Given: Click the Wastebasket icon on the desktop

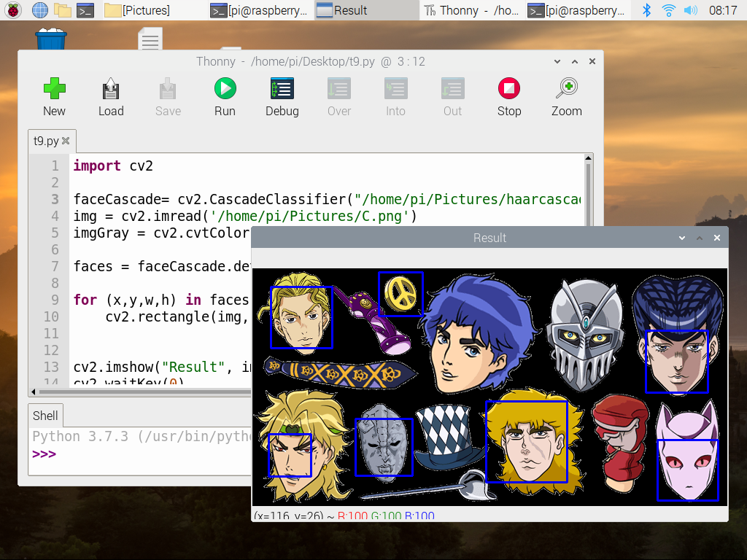Looking at the screenshot, I should tap(51, 39).
